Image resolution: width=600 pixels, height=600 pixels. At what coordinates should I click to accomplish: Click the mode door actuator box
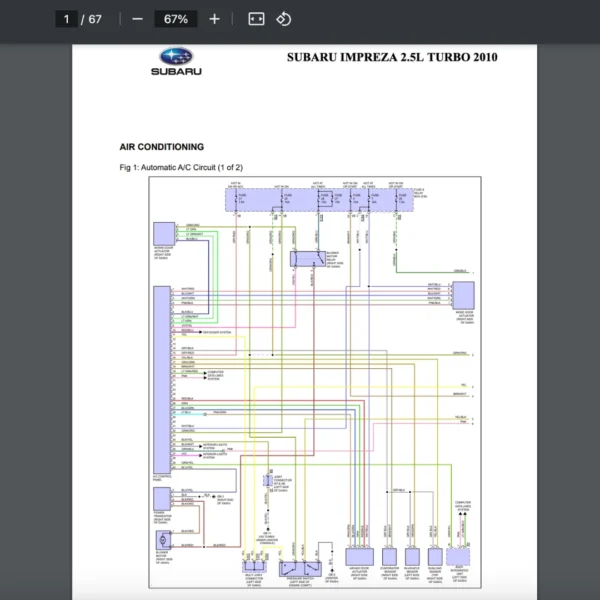[x=463, y=295]
